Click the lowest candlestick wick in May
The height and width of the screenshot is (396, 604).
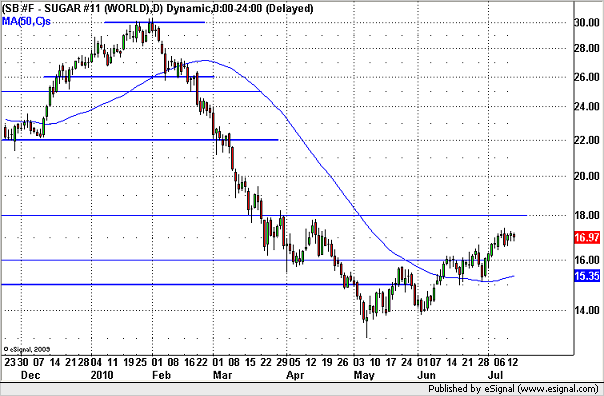pyautogui.click(x=367, y=331)
